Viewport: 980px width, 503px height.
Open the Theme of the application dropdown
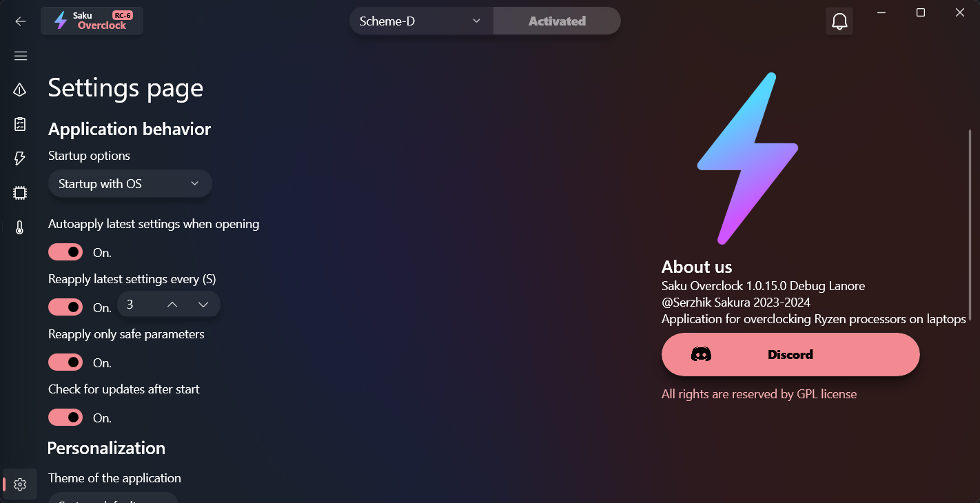tap(113, 497)
